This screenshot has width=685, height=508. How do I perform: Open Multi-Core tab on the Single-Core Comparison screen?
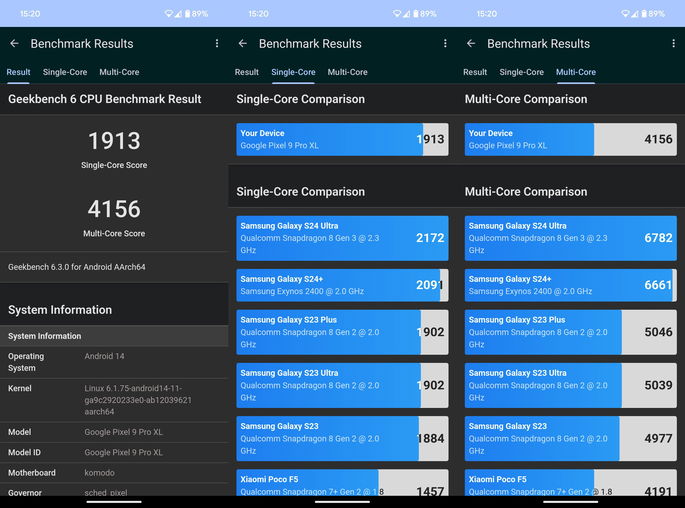click(347, 72)
